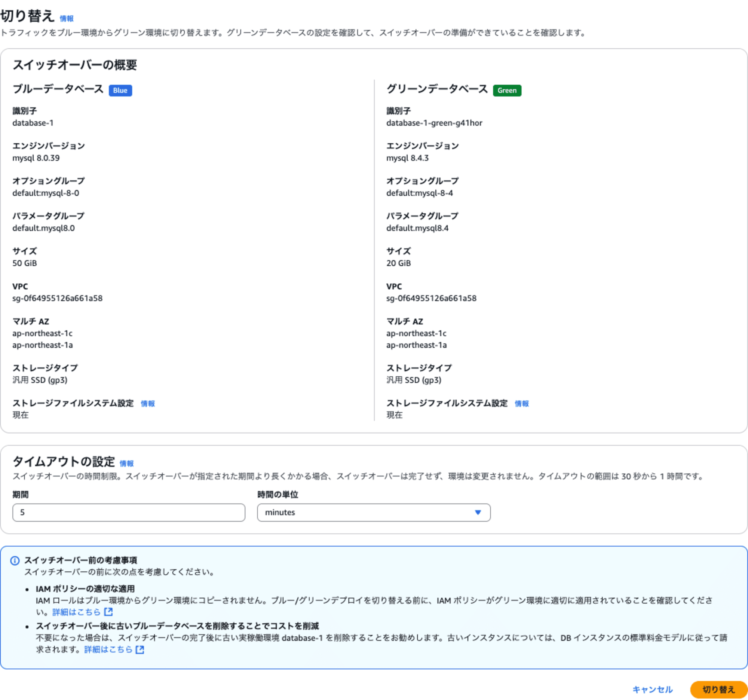Click text default.mysql8.0
This screenshot has width=748, height=700.
click(43, 228)
